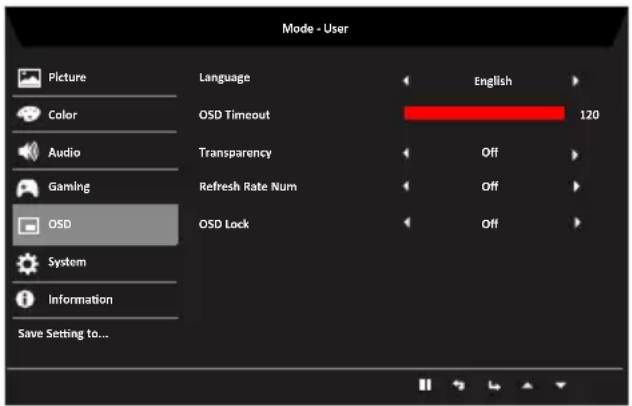The width and height of the screenshot is (632, 406).
Task: Click the Mode - User title
Action: pyautogui.click(x=315, y=29)
